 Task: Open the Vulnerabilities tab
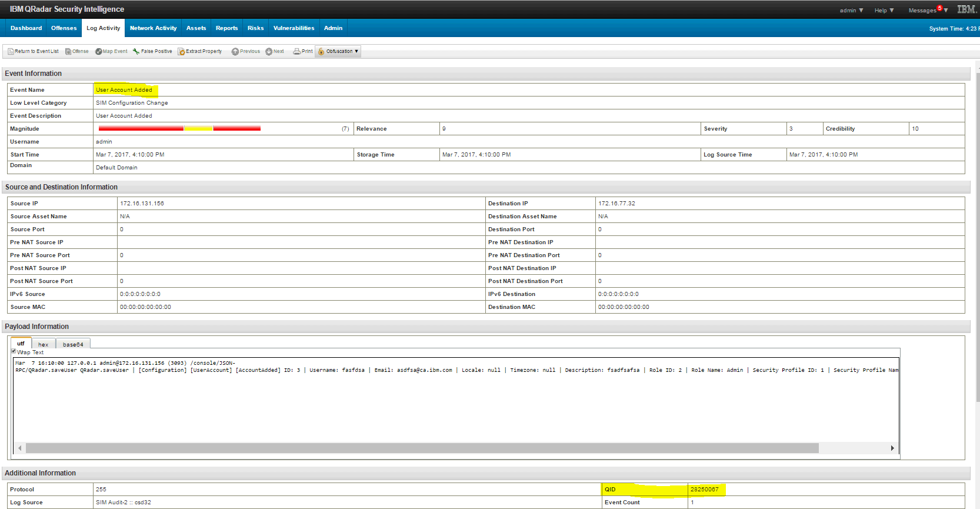point(294,28)
